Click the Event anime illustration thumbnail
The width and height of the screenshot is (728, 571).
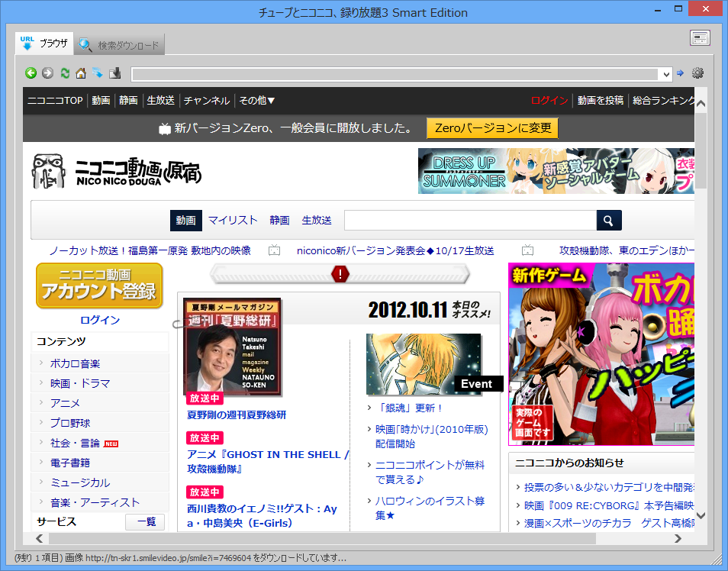coord(424,364)
